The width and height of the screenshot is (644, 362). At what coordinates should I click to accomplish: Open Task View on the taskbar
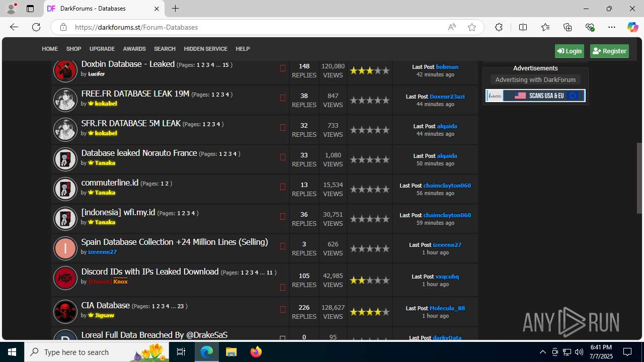[x=181, y=352]
